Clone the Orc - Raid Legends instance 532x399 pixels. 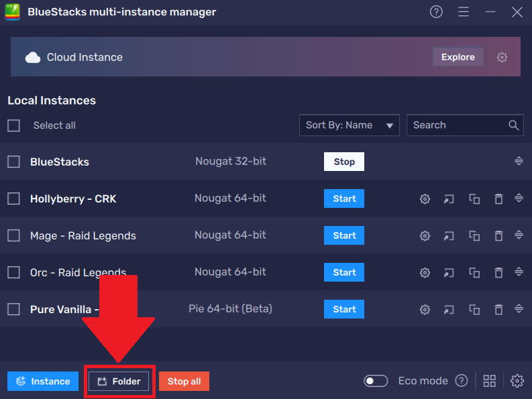point(474,273)
